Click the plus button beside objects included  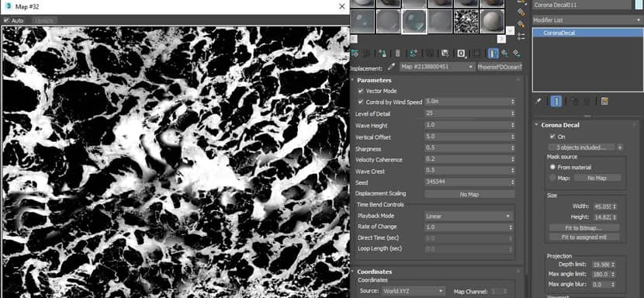(x=620, y=147)
